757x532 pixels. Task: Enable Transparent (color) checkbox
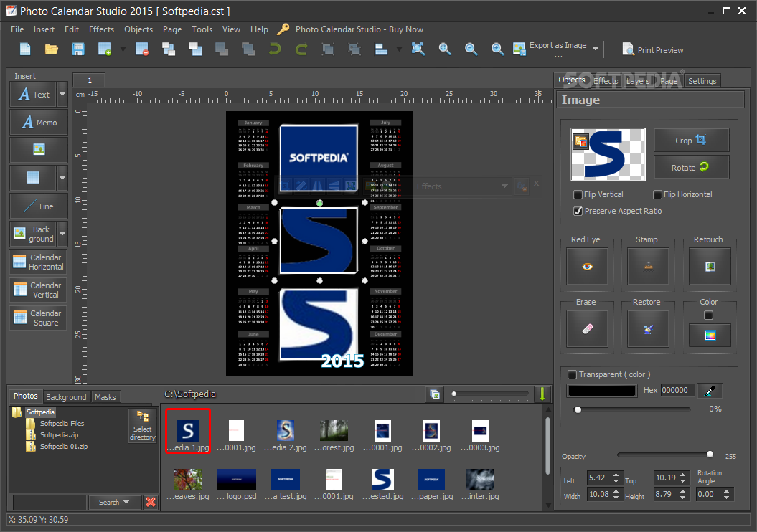coord(572,374)
